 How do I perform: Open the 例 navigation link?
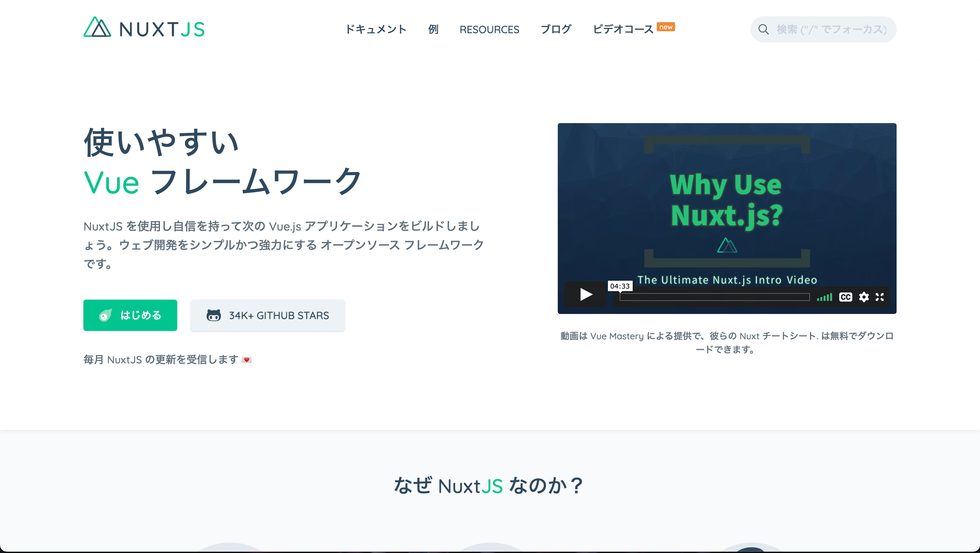pos(433,29)
